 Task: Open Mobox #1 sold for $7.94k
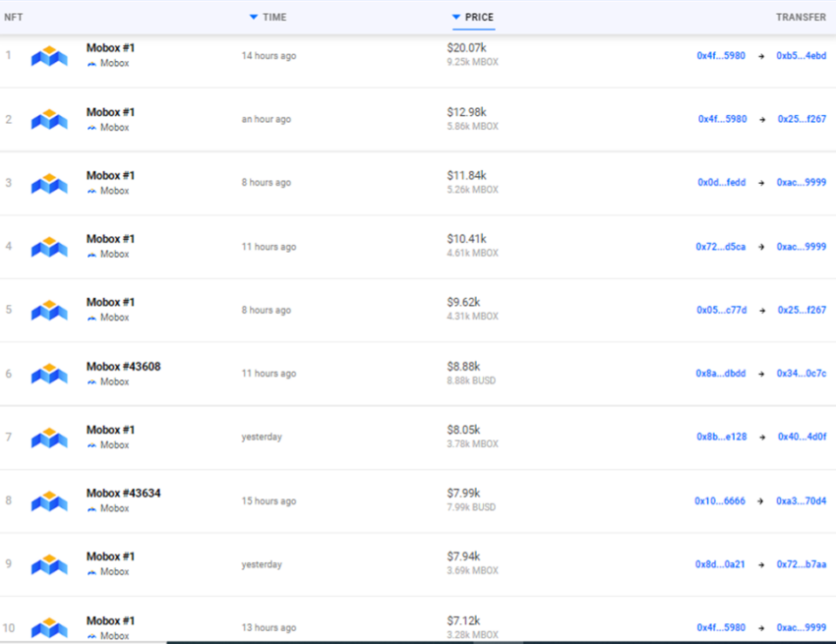pyautogui.click(x=110, y=556)
